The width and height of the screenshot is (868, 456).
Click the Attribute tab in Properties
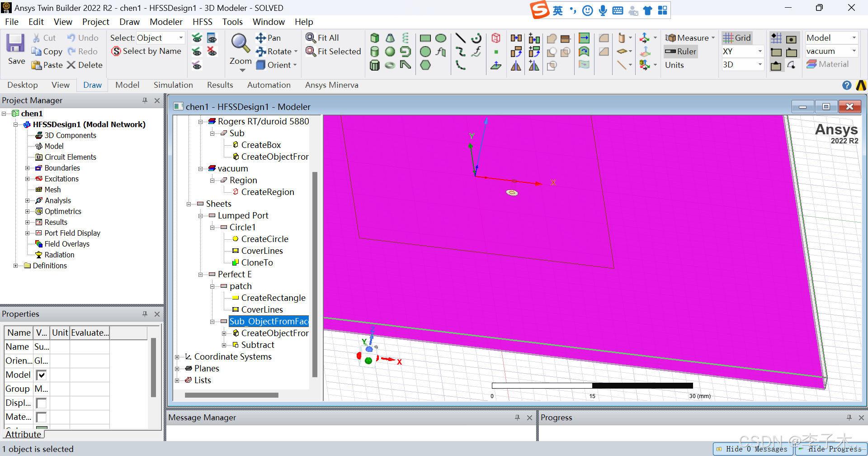tap(24, 434)
